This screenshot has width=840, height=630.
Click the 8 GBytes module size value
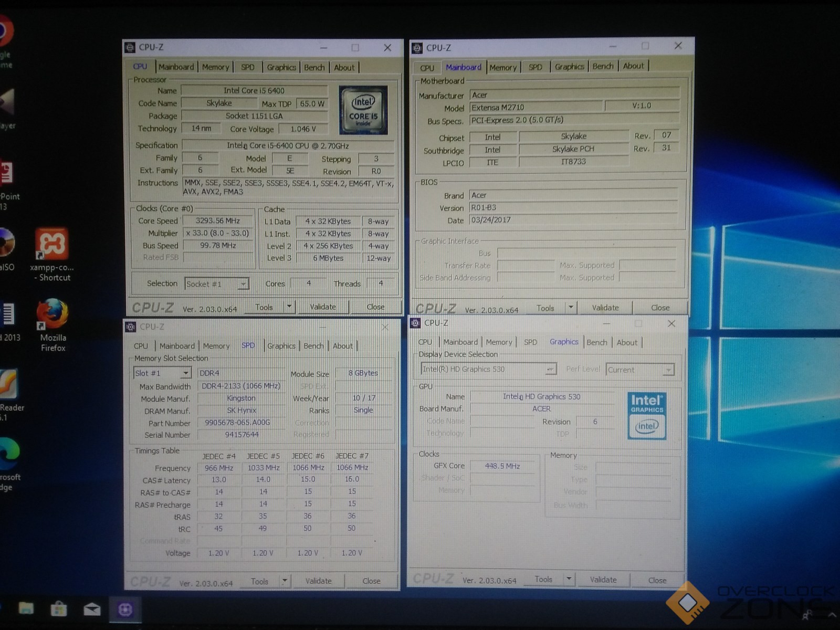[x=363, y=373]
